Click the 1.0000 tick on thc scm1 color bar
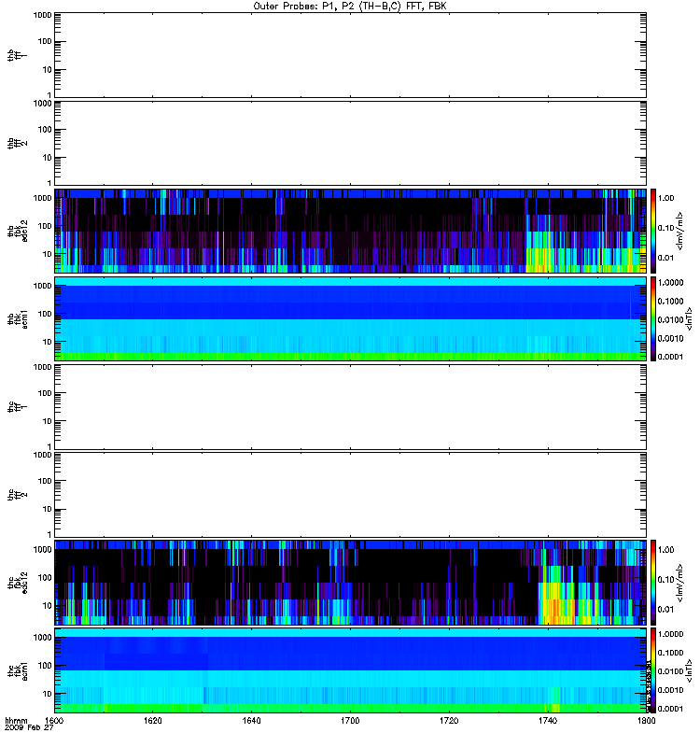Viewport: 700px width, 747px height. [x=670, y=634]
